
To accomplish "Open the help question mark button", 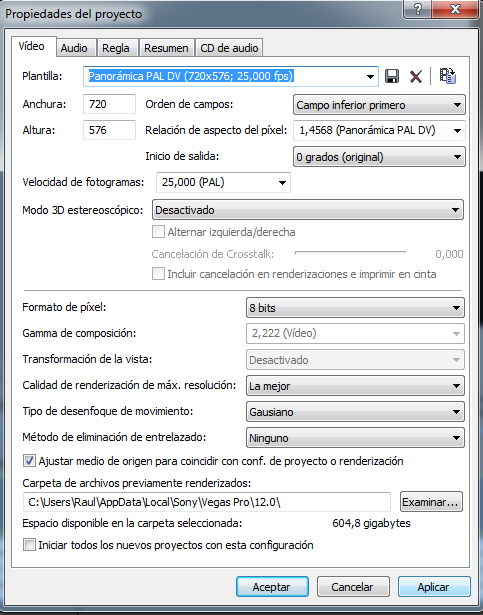I will tap(417, 9).
